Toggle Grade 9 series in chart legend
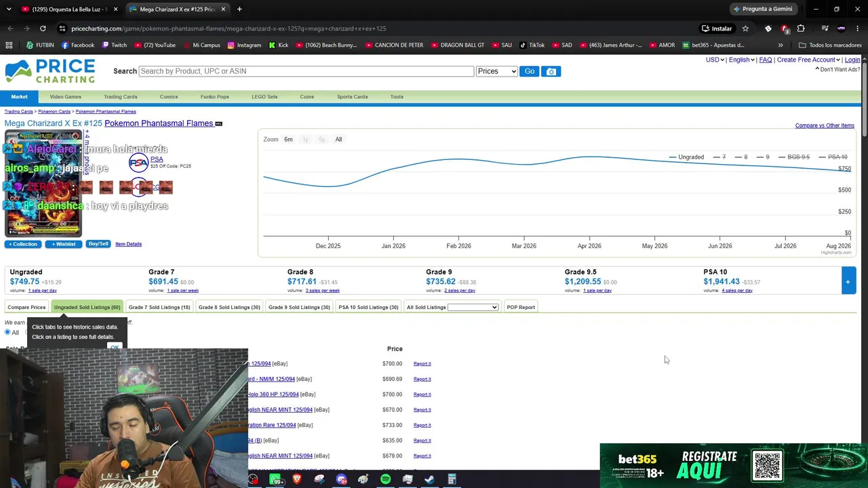Viewport: 868px width, 488px height. pos(763,157)
